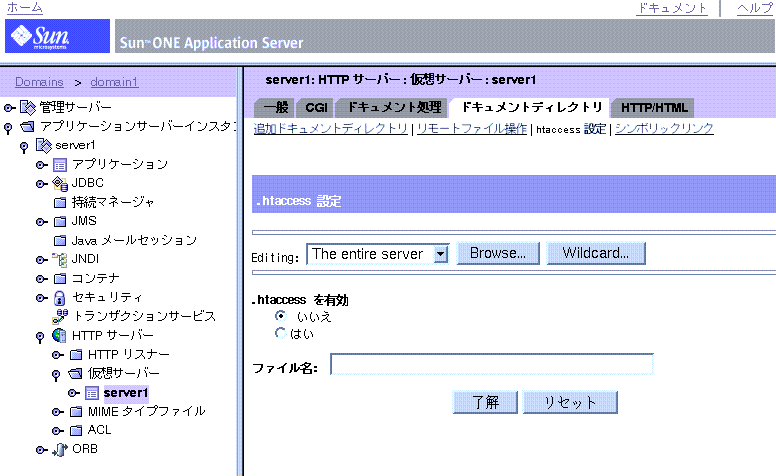Click the 了解 button
This screenshot has height=476, width=776.
click(x=485, y=402)
